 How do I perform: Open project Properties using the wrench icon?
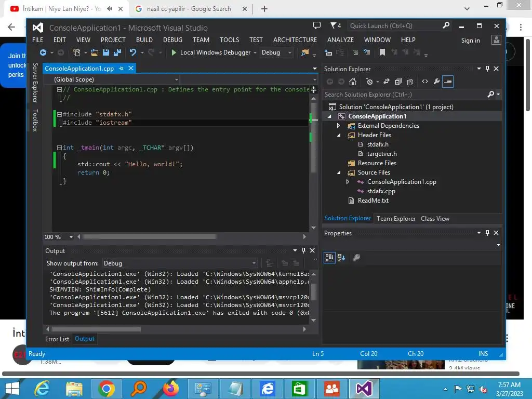[x=436, y=82]
